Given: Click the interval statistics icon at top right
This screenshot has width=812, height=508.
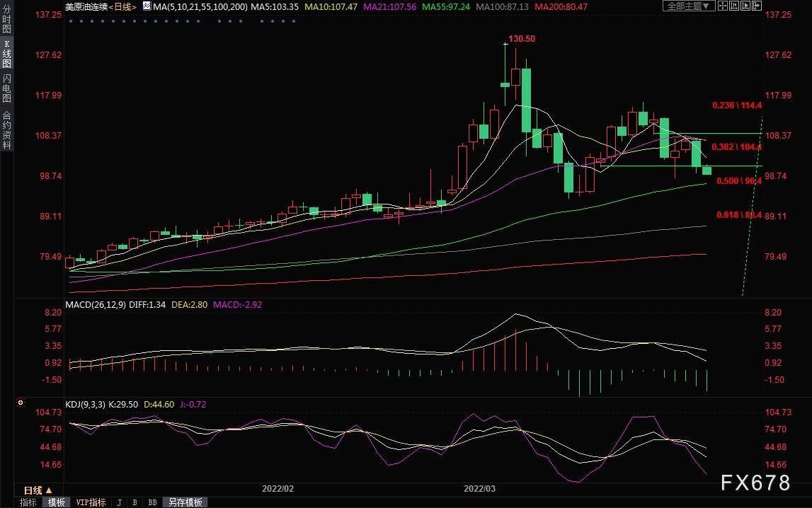Looking at the screenshot, I should (734, 6).
